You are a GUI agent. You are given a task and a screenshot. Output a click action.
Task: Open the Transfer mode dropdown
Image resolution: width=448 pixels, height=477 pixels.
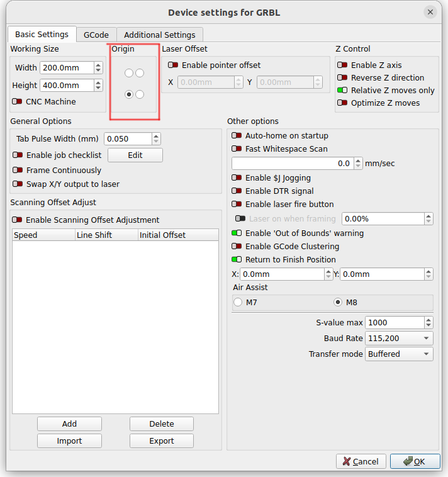coord(399,354)
